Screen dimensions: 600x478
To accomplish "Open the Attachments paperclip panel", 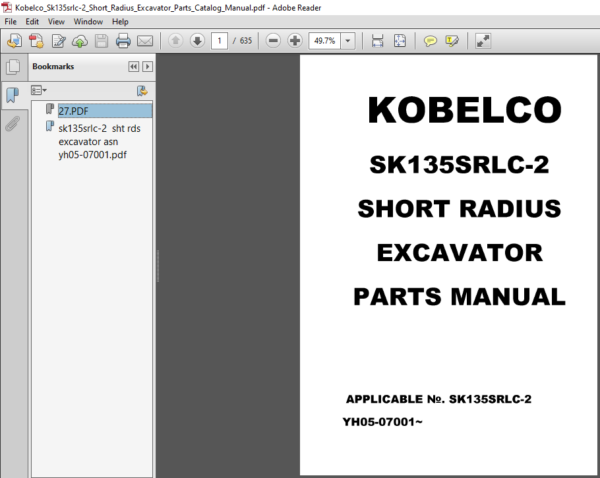I will pos(13,124).
